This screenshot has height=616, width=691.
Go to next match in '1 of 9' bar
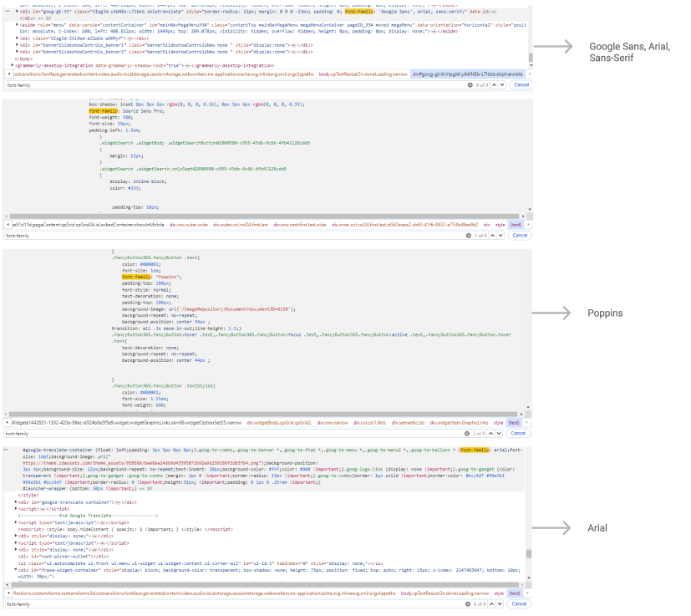[x=500, y=235]
